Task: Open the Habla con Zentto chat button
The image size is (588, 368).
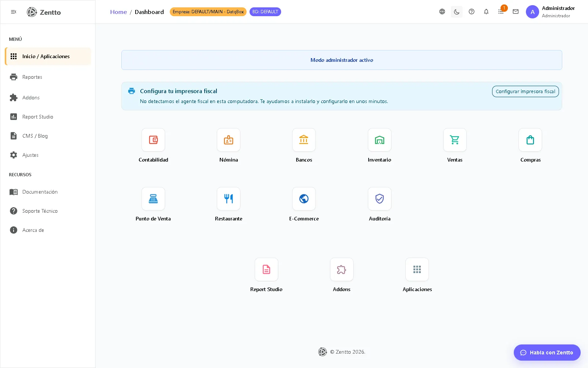Action: (547, 353)
